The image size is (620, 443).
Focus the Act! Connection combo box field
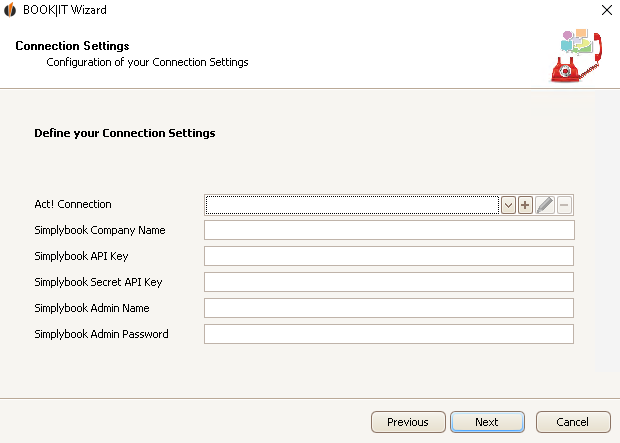click(352, 205)
